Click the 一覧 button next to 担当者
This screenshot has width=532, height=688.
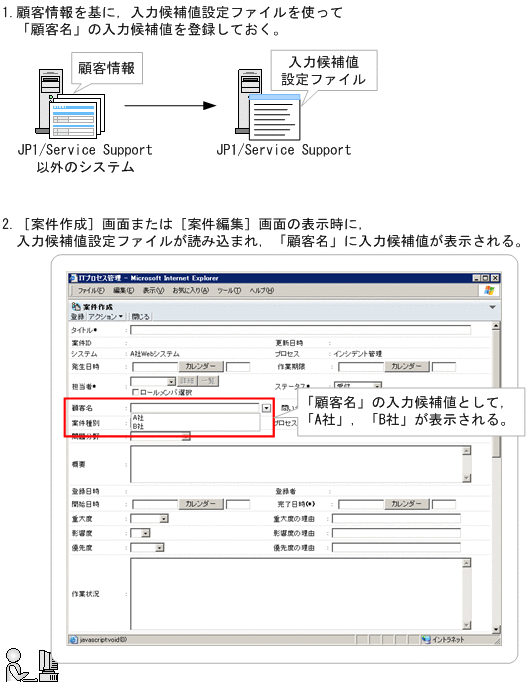pyautogui.click(x=208, y=381)
